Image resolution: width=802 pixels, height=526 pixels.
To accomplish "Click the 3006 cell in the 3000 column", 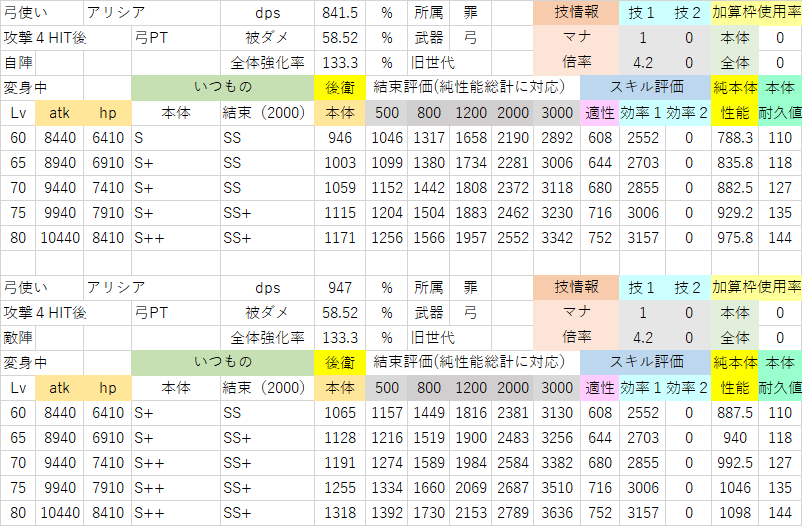I will [556, 163].
